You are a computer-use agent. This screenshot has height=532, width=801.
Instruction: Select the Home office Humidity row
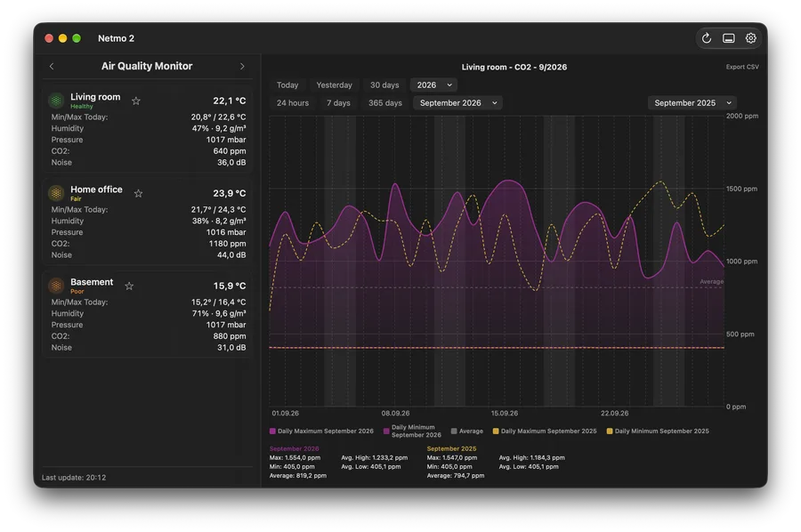[148, 221]
